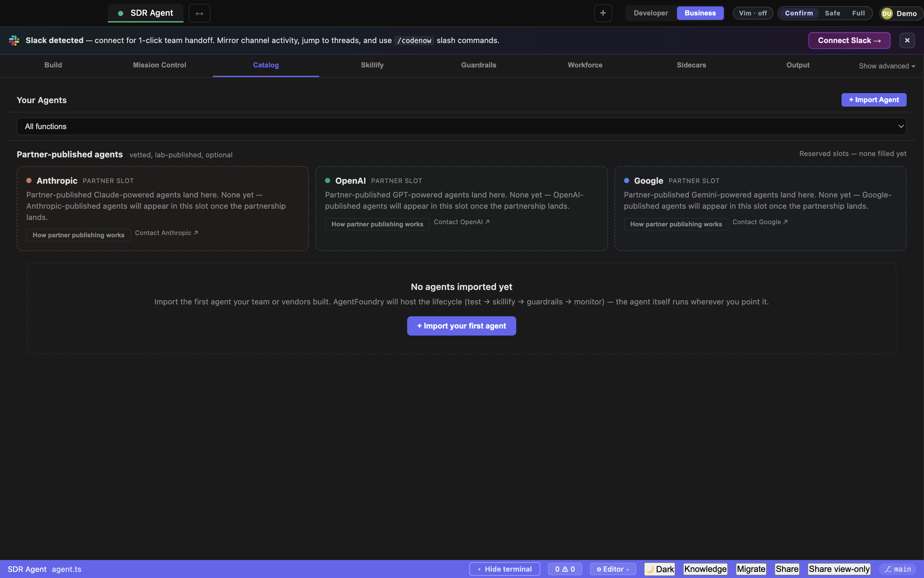Open the Guardrails tab
Image resolution: width=924 pixels, height=578 pixels.
[x=479, y=65]
